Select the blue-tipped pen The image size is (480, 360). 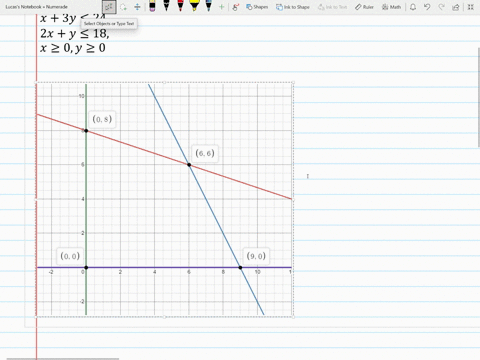click(208, 6)
